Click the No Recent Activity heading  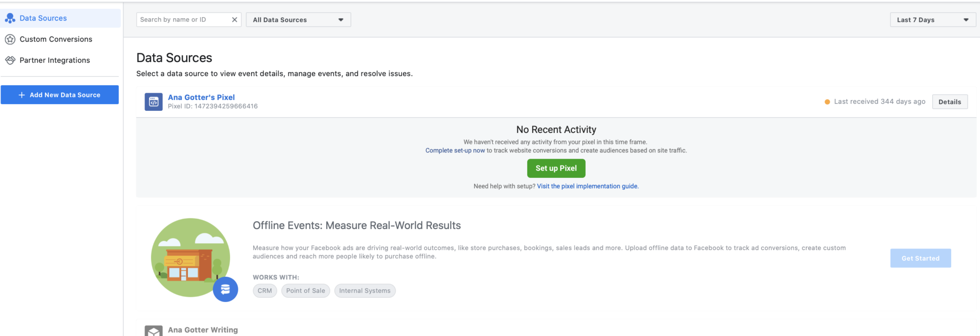[x=556, y=130]
